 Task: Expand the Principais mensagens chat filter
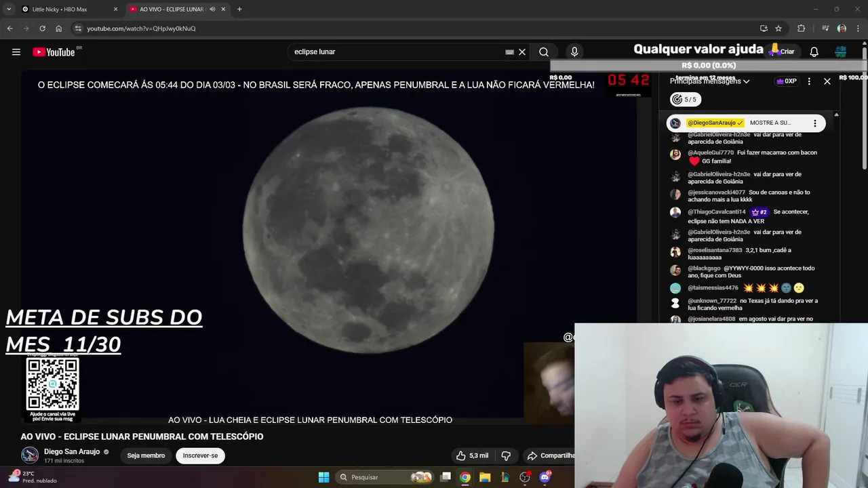(x=709, y=81)
